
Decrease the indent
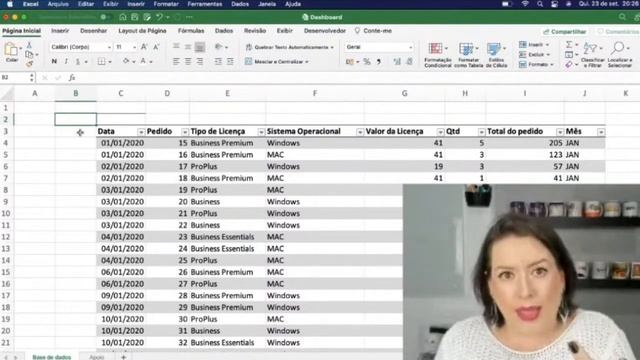(218, 62)
